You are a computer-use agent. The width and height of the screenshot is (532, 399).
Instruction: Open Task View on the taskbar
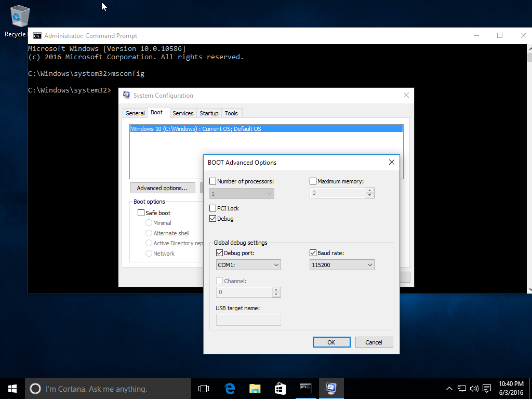(204, 389)
